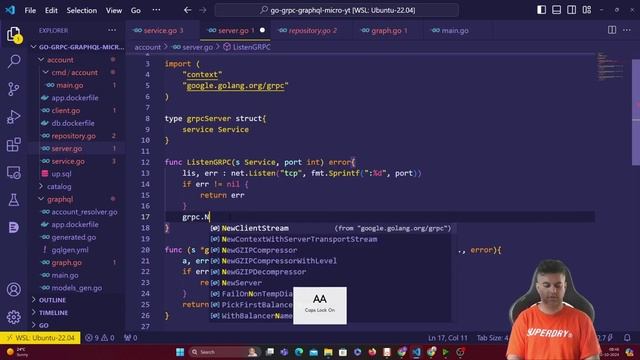Click errors and warnings status indicator
Image resolution: width=640 pixels, height=360 pixels.
point(100,338)
